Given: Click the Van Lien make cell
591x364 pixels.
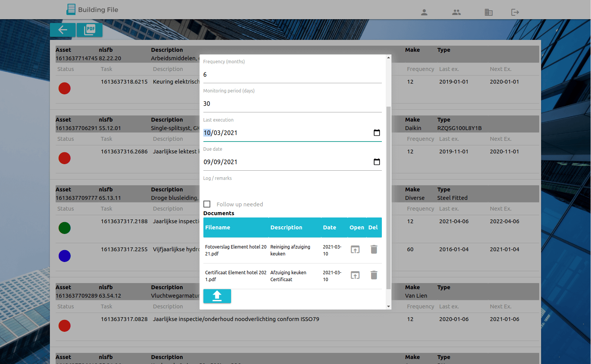Looking at the screenshot, I should (416, 296).
